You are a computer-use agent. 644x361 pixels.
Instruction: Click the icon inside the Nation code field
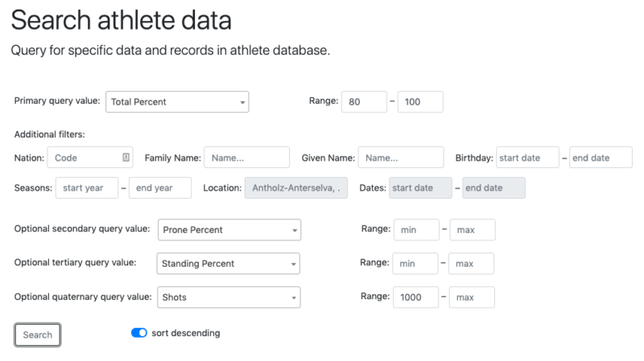tap(126, 158)
